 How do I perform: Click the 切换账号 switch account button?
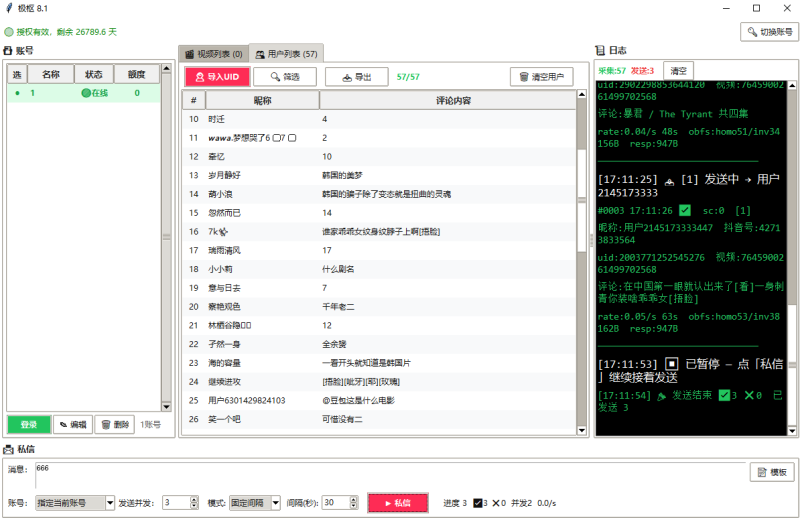[769, 32]
